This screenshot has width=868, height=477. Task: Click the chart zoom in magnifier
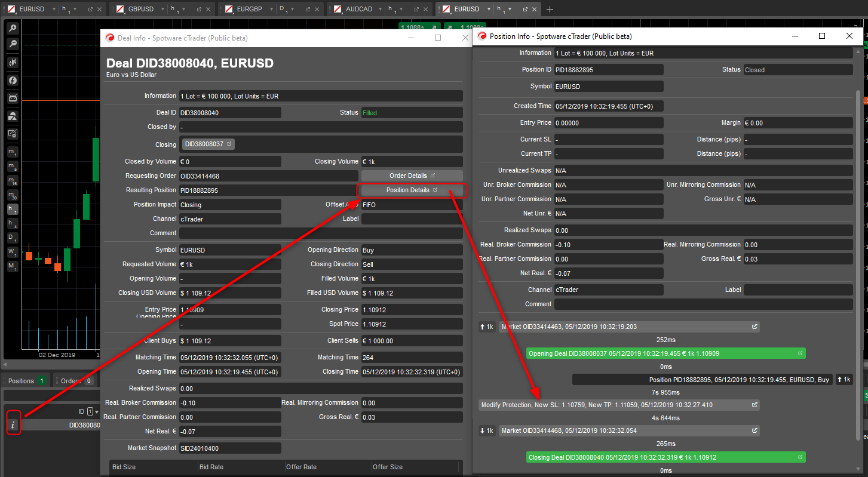click(x=13, y=28)
